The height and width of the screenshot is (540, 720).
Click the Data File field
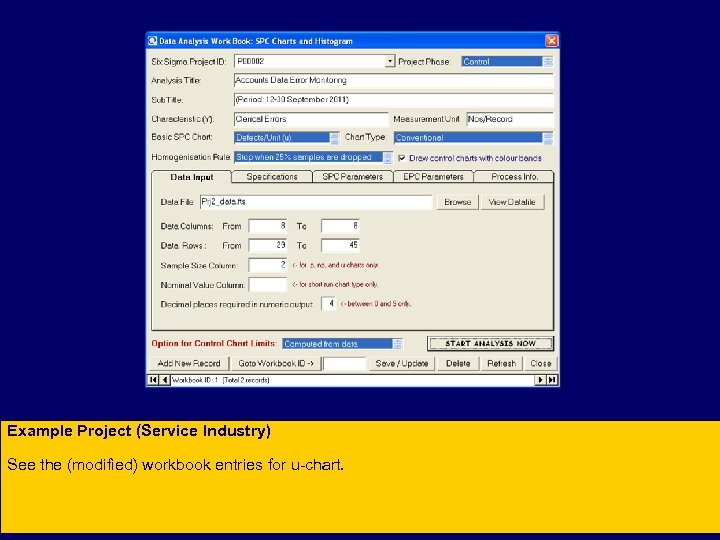[316, 202]
